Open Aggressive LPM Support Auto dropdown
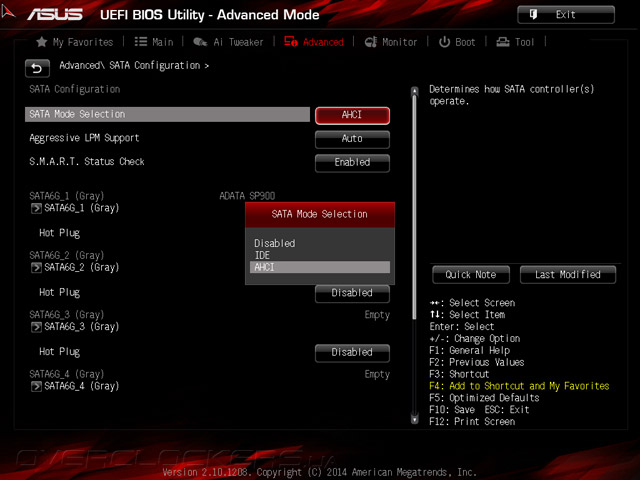 pos(352,139)
